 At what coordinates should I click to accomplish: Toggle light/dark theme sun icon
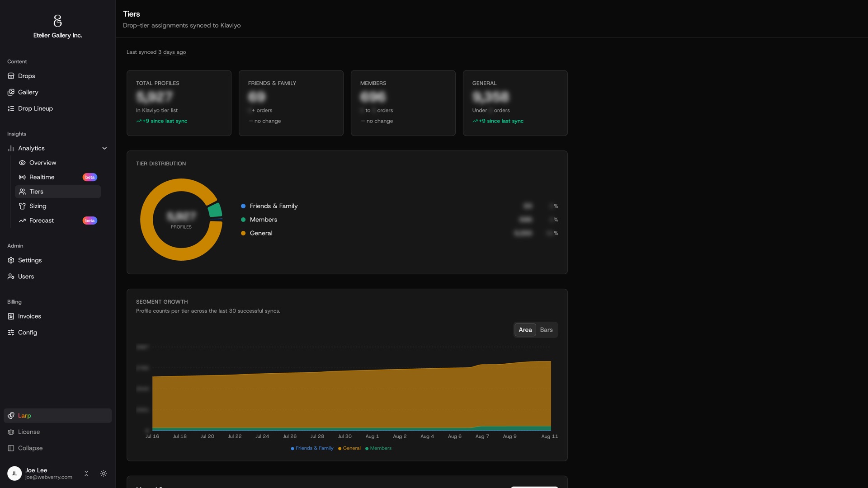[x=104, y=474]
